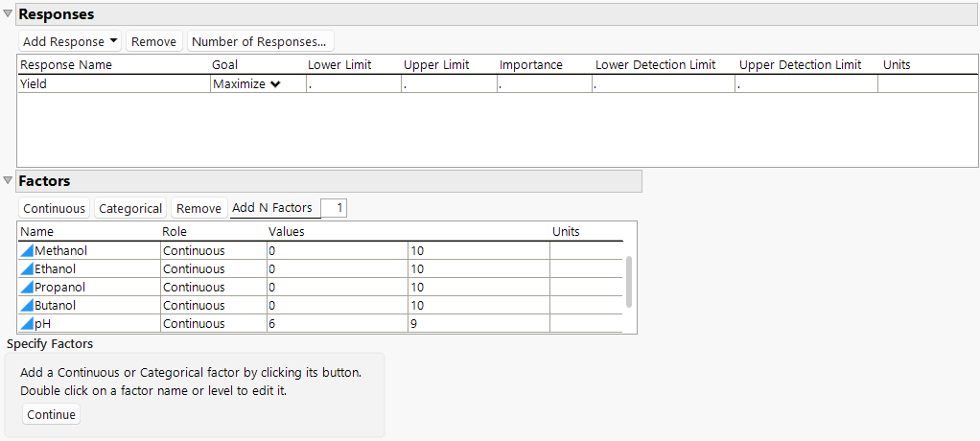Click the Upper Limit cell for Yield
The width and height of the screenshot is (980, 441).
[450, 84]
